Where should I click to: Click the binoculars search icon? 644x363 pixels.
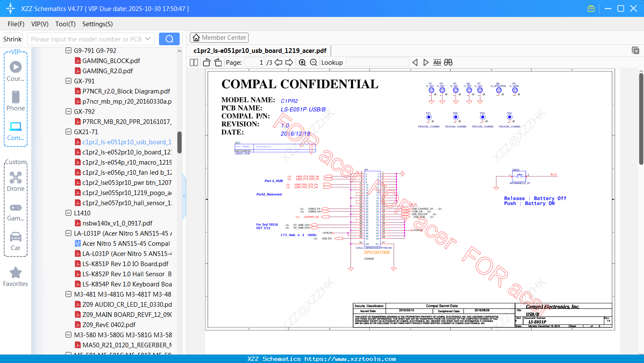pyautogui.click(x=448, y=62)
